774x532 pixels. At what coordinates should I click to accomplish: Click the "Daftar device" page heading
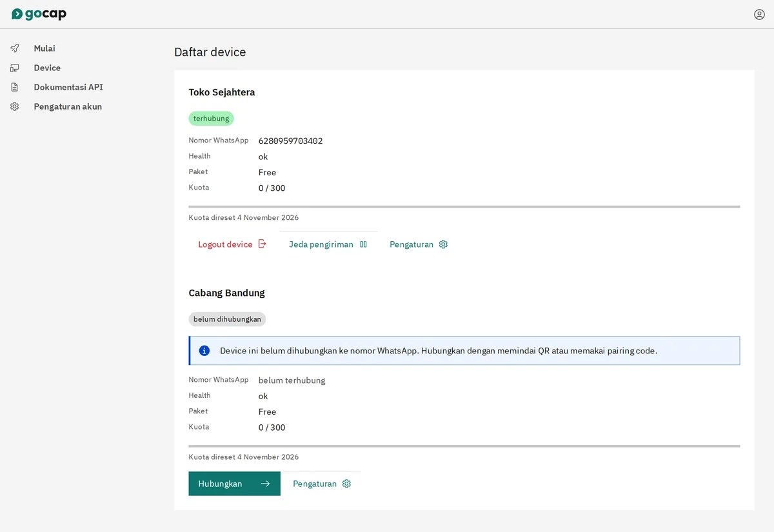point(210,52)
